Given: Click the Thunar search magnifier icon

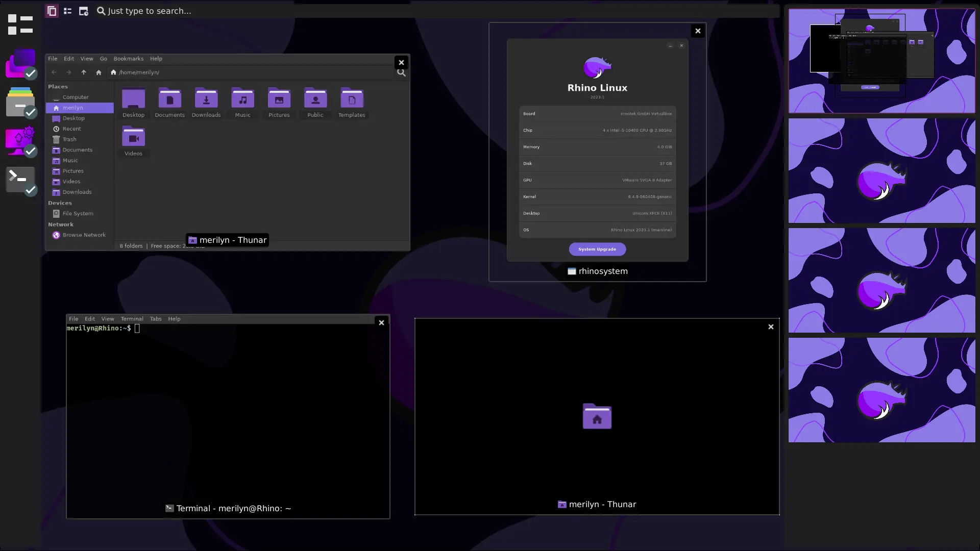Looking at the screenshot, I should [x=401, y=72].
